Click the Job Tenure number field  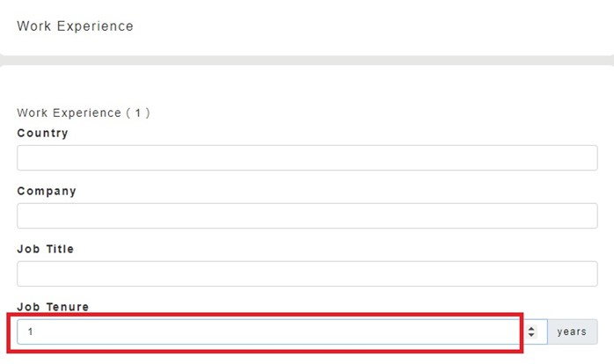pos(264,332)
